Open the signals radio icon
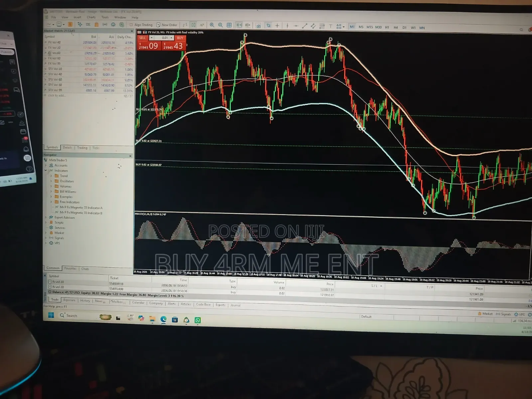 pyautogui.click(x=105, y=25)
